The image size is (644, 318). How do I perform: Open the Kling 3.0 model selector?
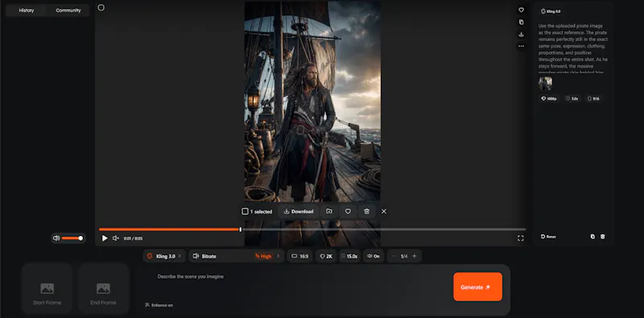164,256
